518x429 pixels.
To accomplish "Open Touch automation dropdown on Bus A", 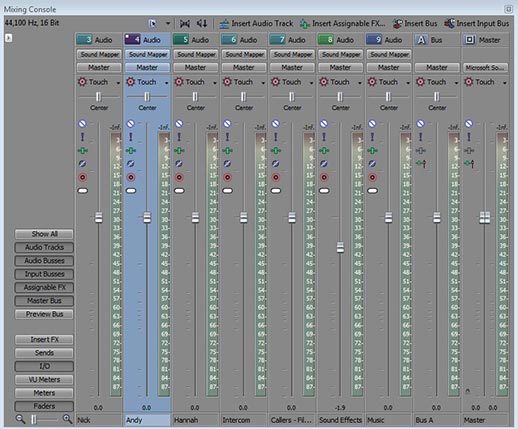I will pos(456,83).
